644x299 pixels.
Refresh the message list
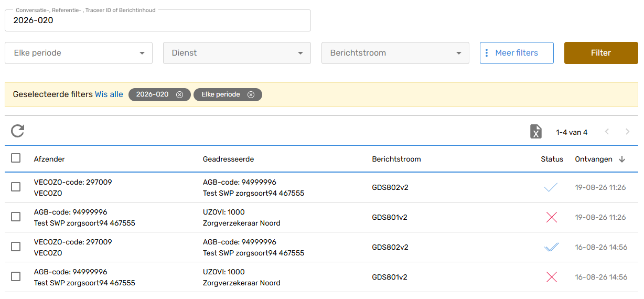coord(18,131)
